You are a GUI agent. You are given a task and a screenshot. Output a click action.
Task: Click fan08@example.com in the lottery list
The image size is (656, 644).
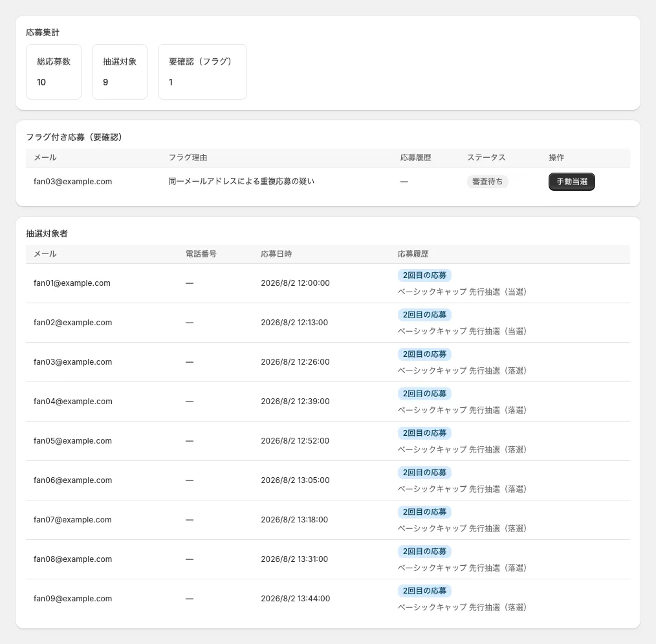[73, 559]
